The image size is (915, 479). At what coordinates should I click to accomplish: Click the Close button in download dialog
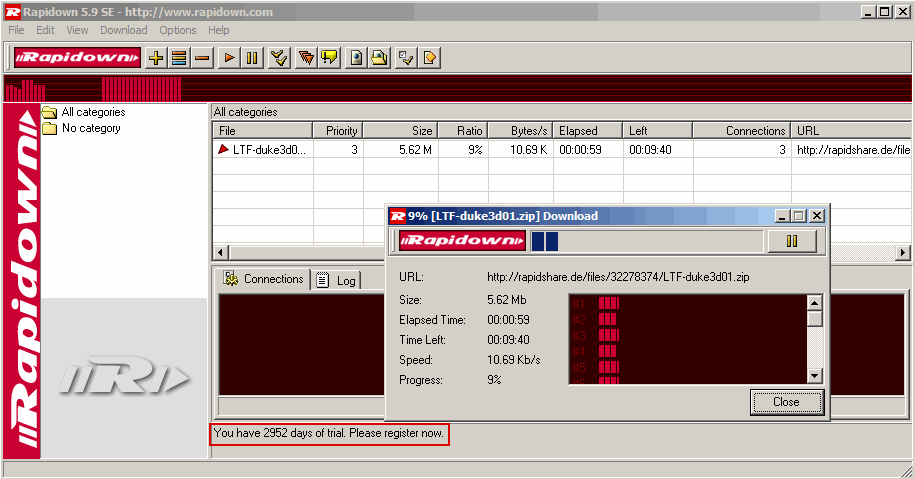coord(787,402)
